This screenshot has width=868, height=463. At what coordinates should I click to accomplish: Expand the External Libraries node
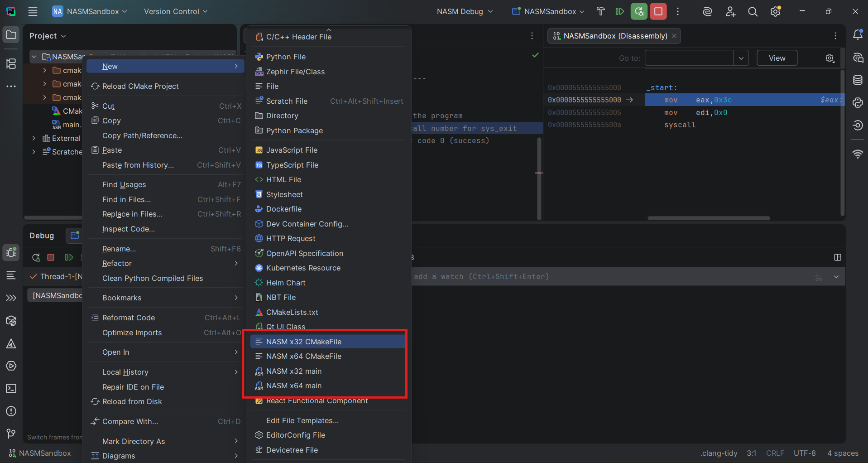(x=34, y=138)
